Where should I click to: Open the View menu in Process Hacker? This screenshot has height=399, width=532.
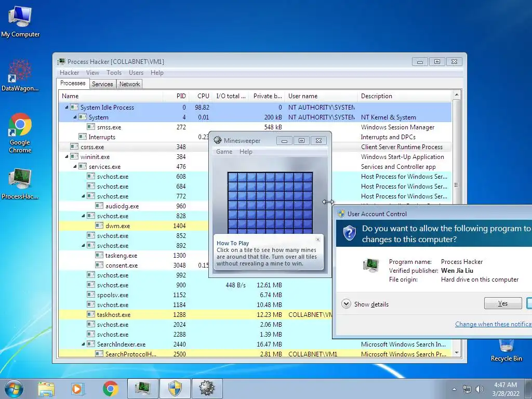tap(92, 73)
